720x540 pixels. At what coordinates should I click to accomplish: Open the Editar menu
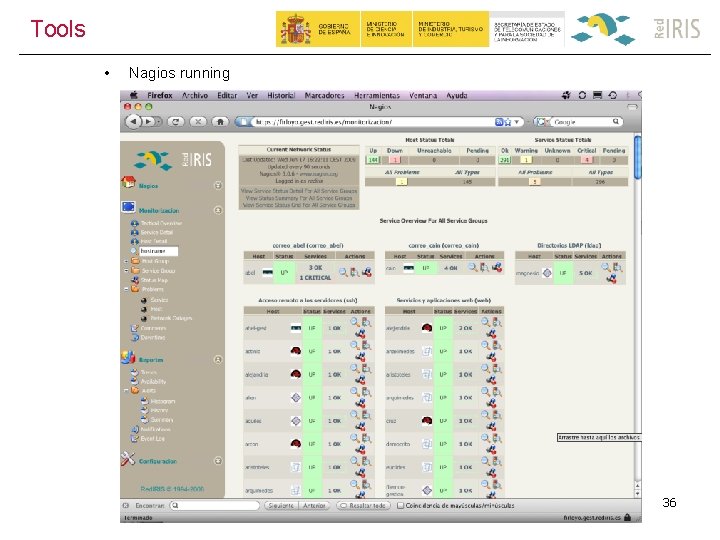(x=227, y=95)
